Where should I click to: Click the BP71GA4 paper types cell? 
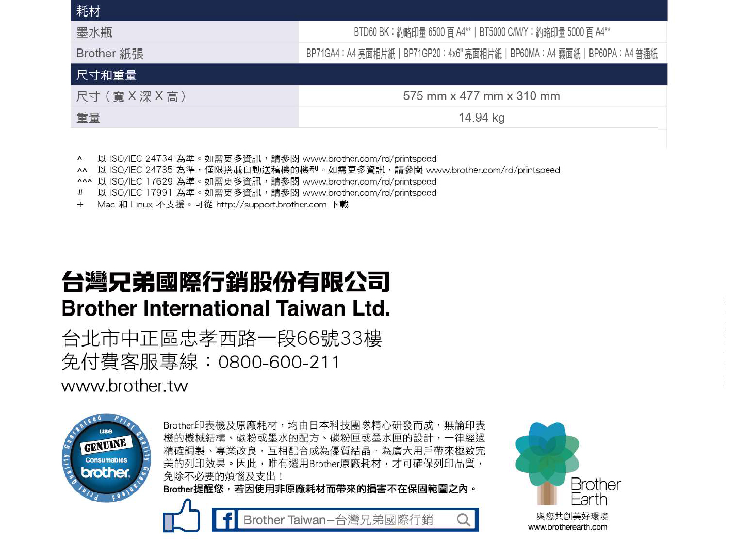(482, 53)
